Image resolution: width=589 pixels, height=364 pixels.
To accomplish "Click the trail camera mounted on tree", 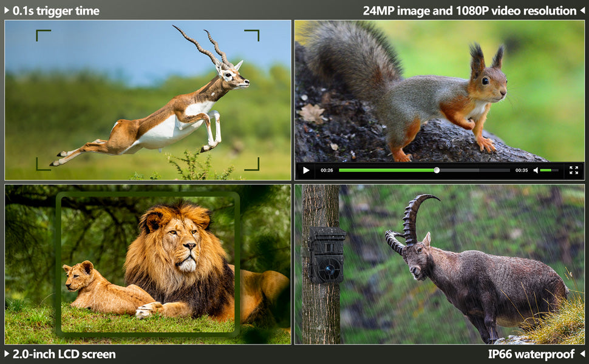I will point(327,255).
